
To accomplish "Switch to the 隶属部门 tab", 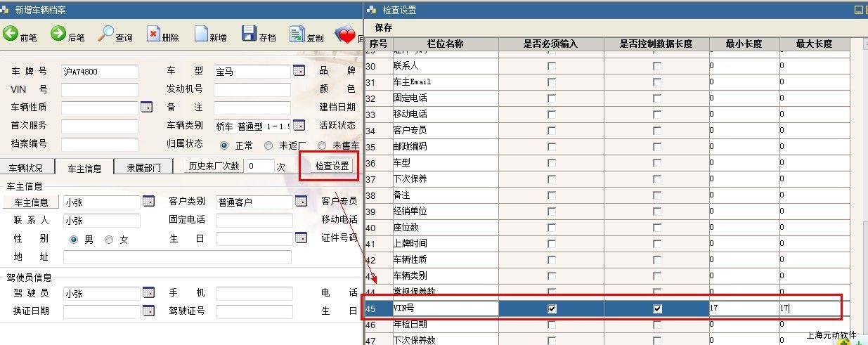I will 144,168.
